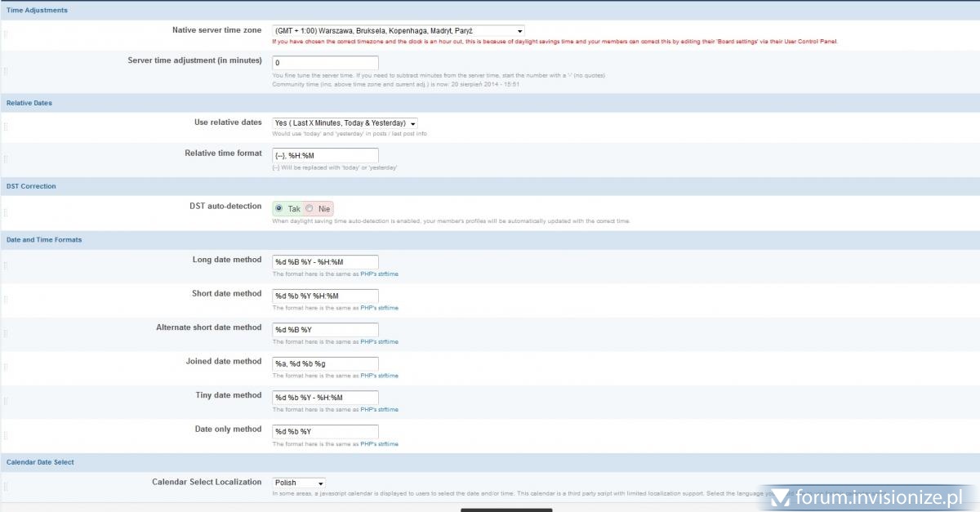Open the Calendar Select Localization dropdown
This screenshot has width=980, height=512.
tap(299, 483)
